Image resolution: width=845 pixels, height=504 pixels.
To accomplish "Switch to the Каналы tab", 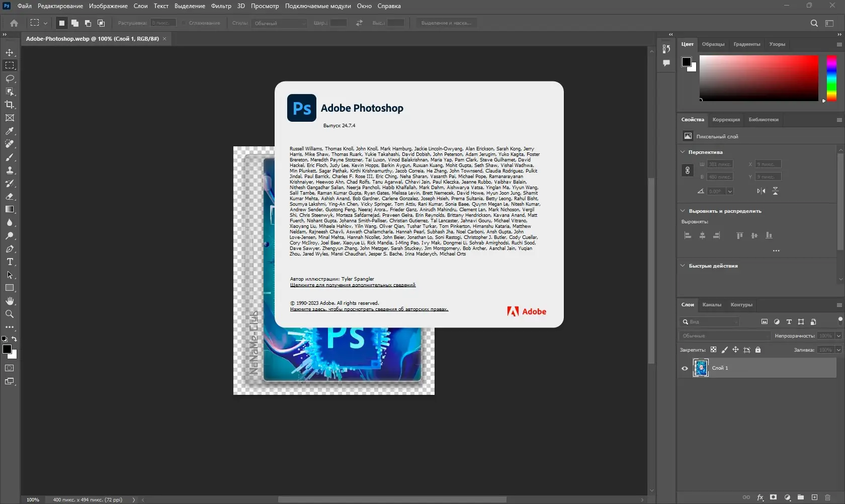I will point(712,305).
